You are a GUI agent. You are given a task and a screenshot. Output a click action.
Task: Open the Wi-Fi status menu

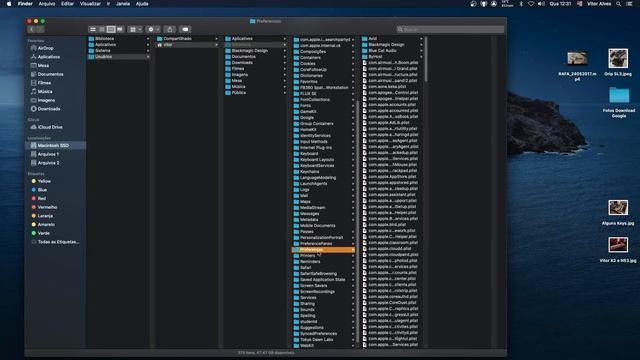531,4
